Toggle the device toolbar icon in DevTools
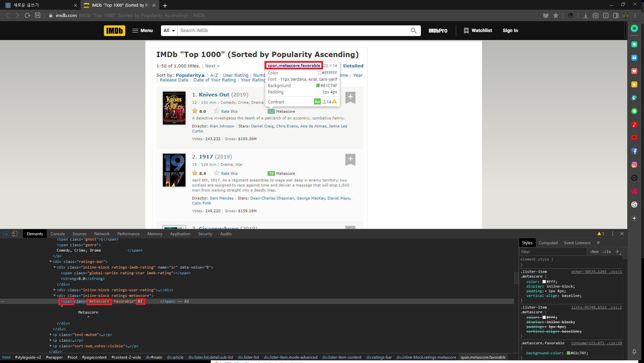 [14, 234]
